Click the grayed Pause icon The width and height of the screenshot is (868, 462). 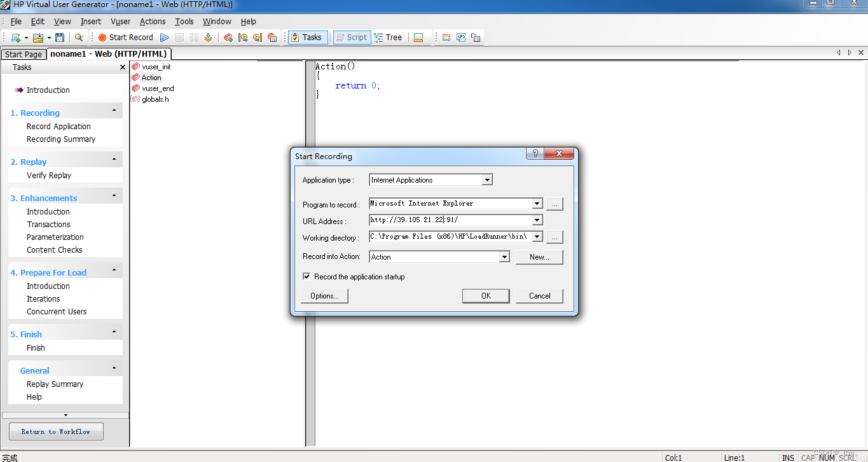(x=194, y=38)
